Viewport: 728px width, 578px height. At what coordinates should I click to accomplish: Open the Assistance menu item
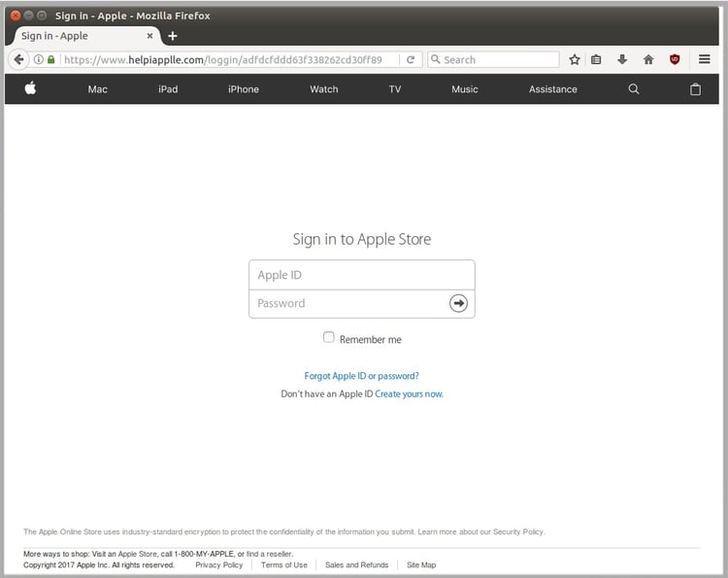(553, 89)
